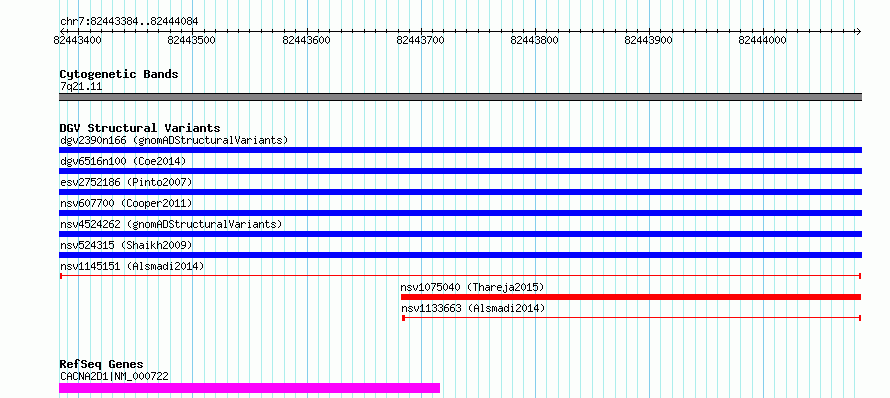Click the 82443500 ruler tick label

(192, 40)
